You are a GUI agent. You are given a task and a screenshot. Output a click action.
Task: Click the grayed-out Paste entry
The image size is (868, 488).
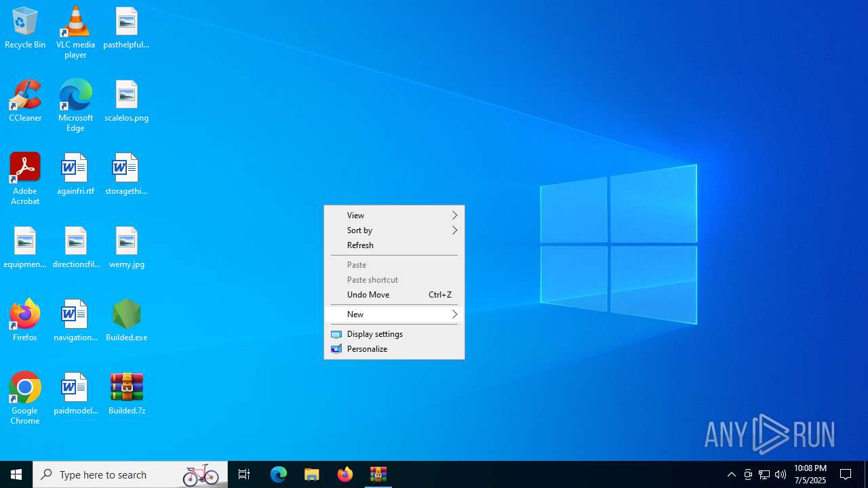click(x=394, y=265)
